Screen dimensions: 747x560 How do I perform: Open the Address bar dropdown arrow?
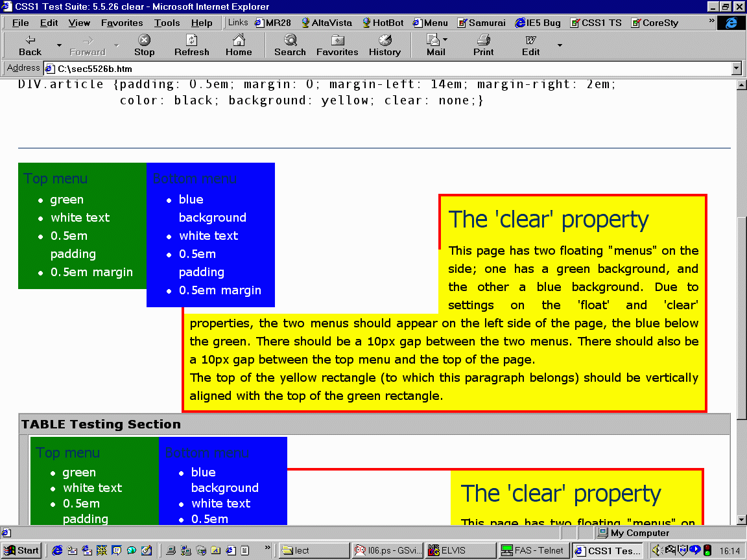tap(736, 68)
